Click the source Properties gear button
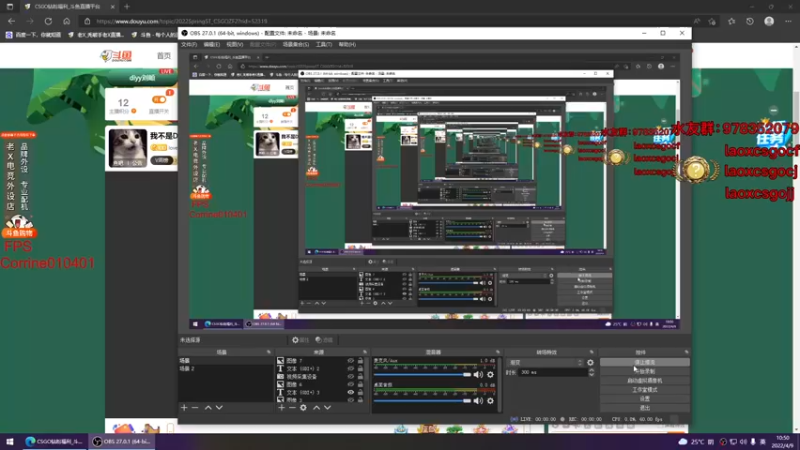The width and height of the screenshot is (800, 450). (x=300, y=340)
